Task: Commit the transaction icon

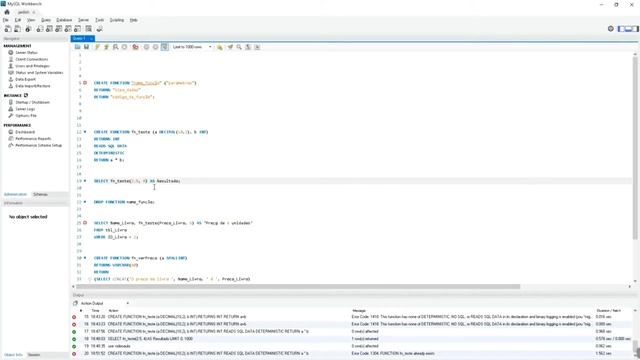Action: coord(146,47)
